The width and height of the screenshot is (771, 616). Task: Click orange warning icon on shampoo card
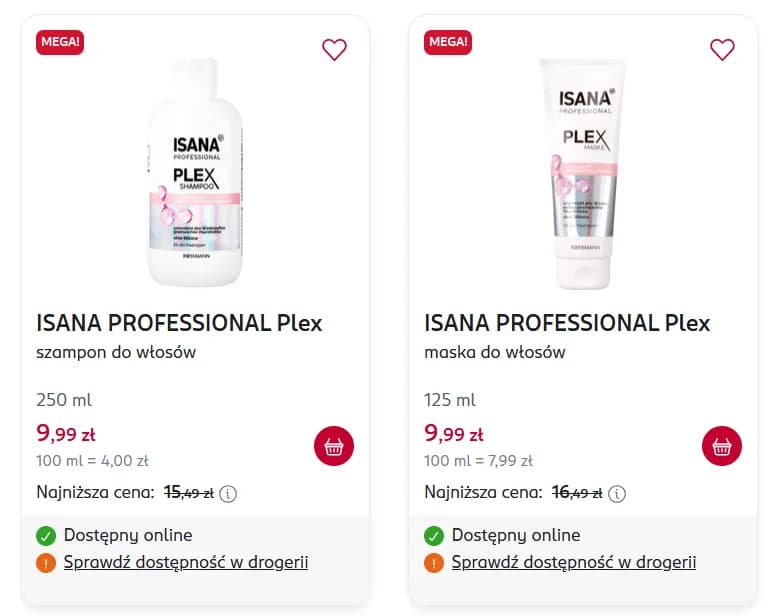click(45, 563)
